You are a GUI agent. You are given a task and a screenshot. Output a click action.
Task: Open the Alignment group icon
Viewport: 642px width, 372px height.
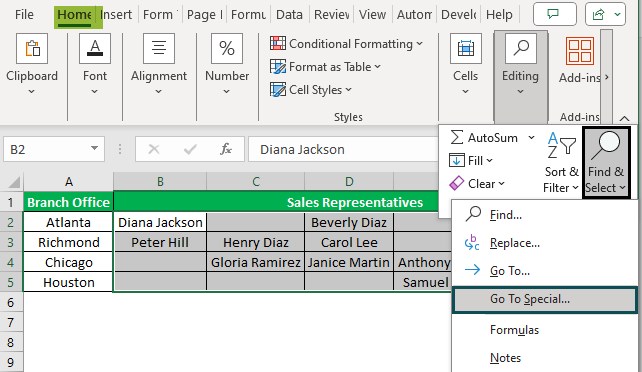point(159,49)
